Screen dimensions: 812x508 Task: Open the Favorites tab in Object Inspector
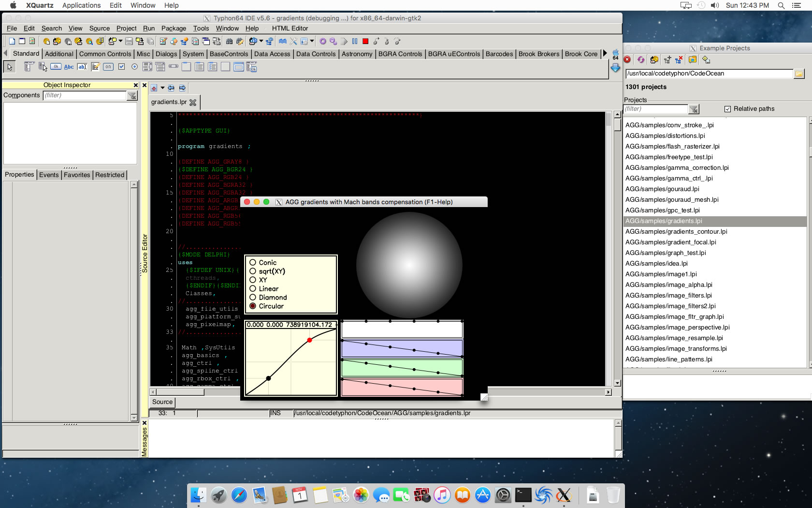click(x=77, y=175)
